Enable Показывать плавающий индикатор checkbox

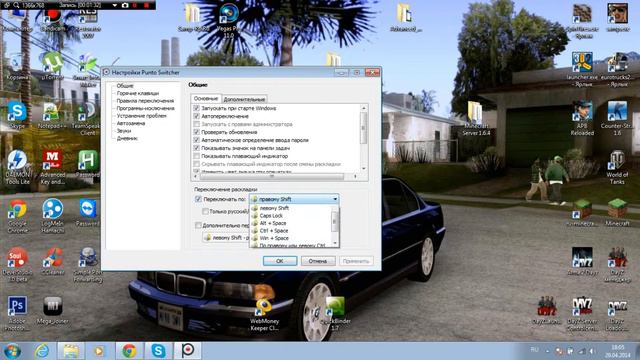(197, 156)
